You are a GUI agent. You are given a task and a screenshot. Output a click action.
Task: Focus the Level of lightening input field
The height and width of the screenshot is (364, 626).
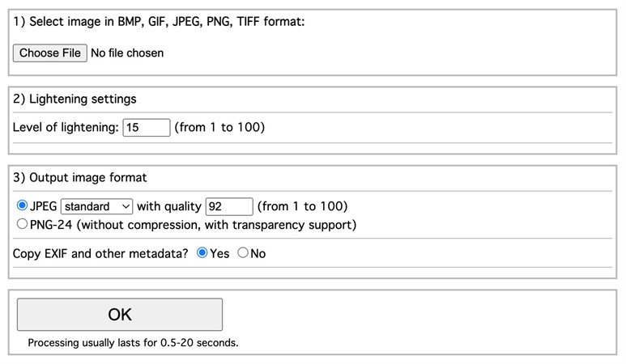coord(146,127)
